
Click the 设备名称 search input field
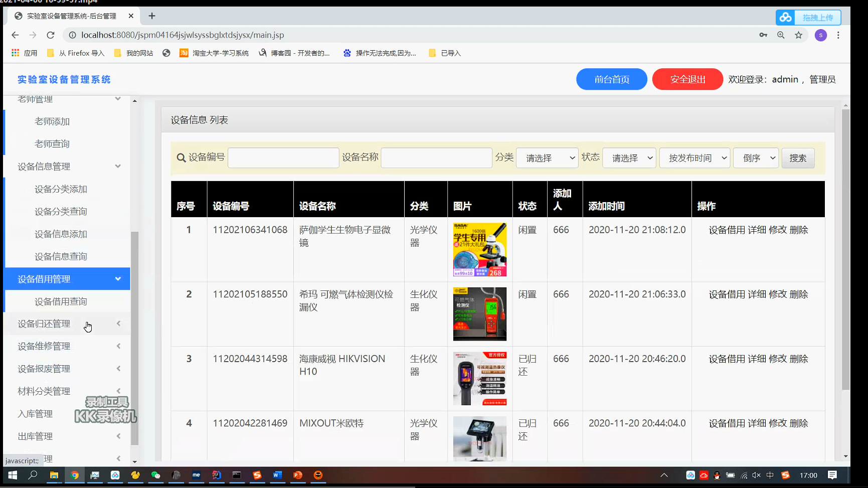(436, 157)
